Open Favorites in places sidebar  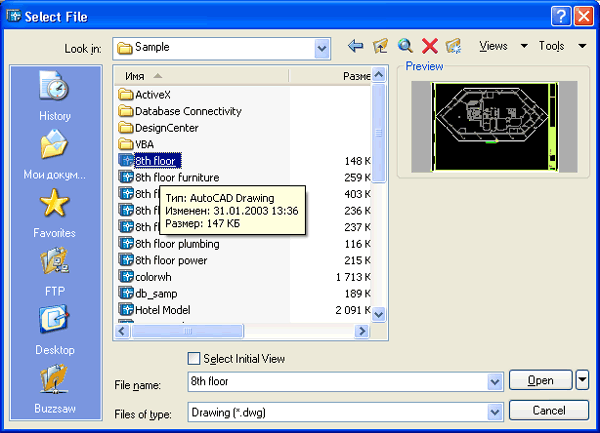pos(55,214)
